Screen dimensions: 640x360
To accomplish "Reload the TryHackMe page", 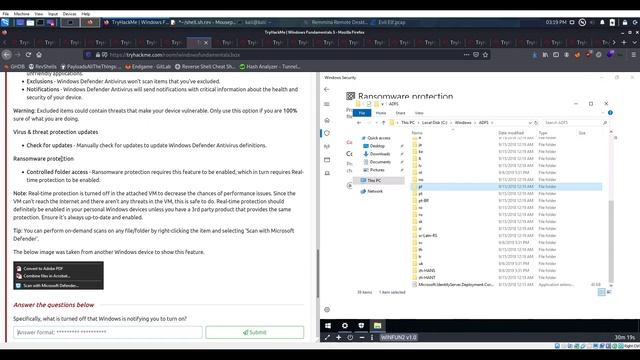I will [x=28, y=55].
